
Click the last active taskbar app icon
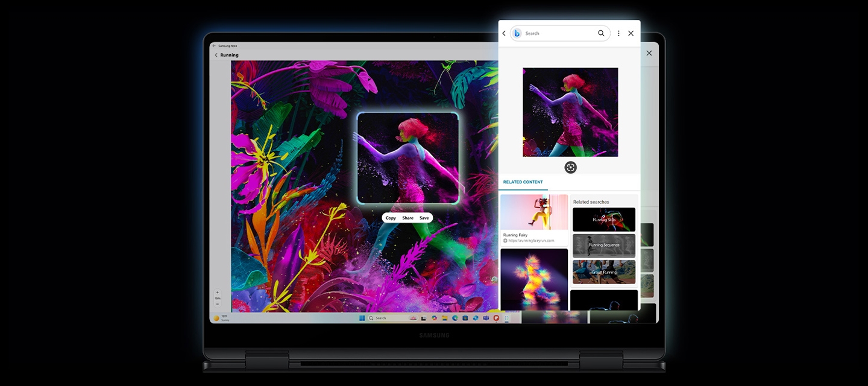506,318
